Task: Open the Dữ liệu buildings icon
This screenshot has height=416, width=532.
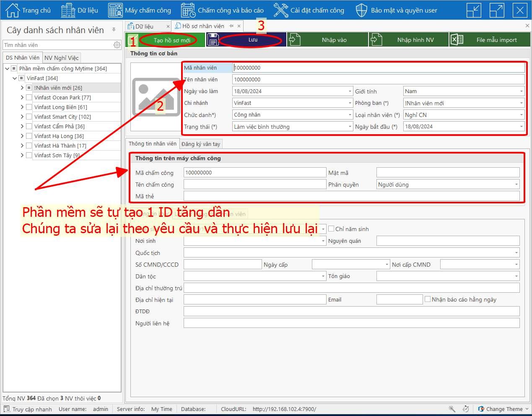Action: tap(68, 10)
